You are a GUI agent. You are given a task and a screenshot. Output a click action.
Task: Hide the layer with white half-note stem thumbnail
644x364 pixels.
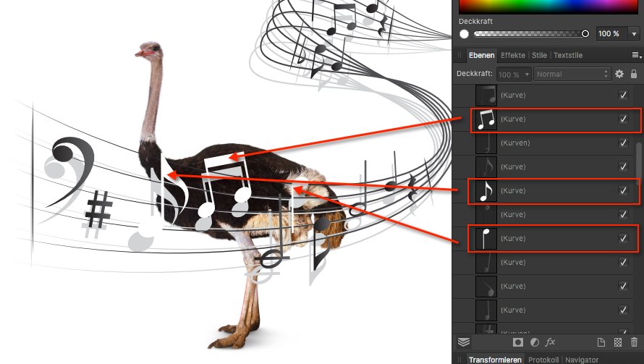(x=624, y=238)
